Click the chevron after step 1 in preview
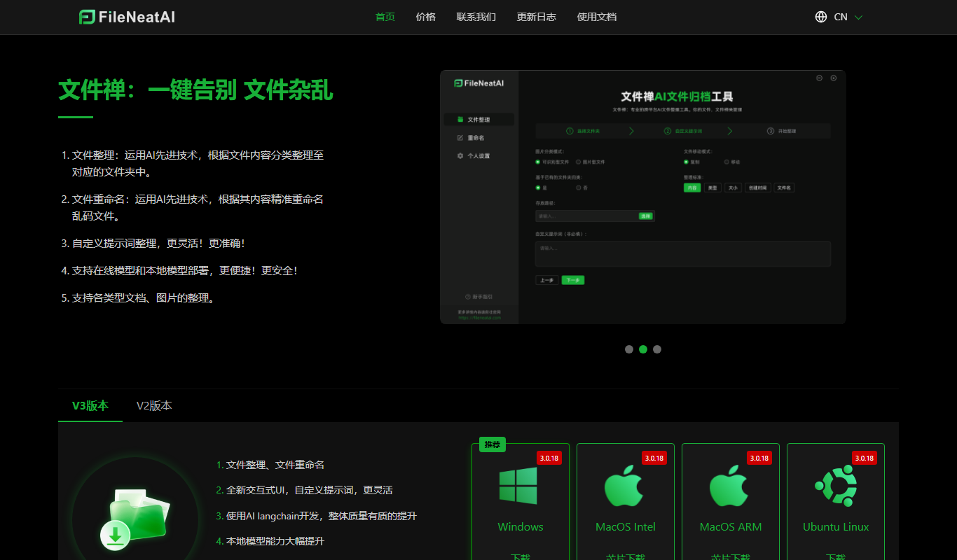The height and width of the screenshot is (560, 957). 631,131
